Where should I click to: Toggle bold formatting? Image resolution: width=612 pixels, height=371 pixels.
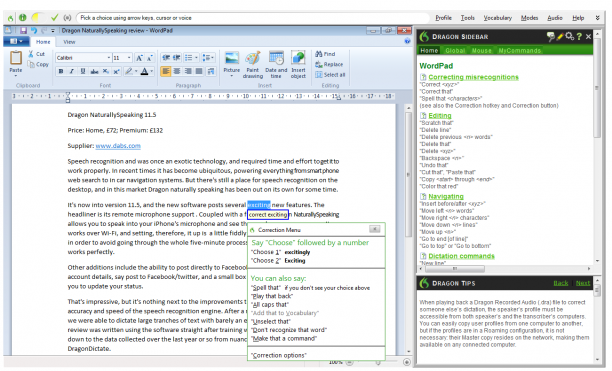[x=61, y=71]
